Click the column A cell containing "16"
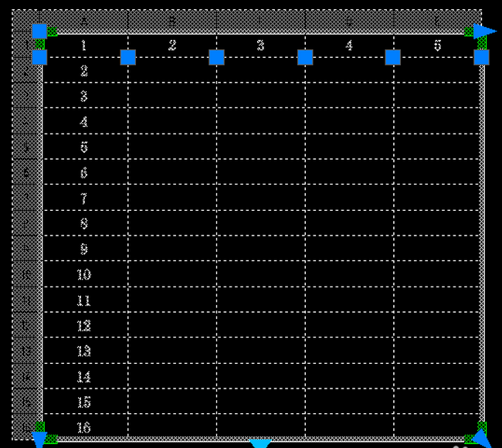Screen dimensions: 502x448 [85, 426]
